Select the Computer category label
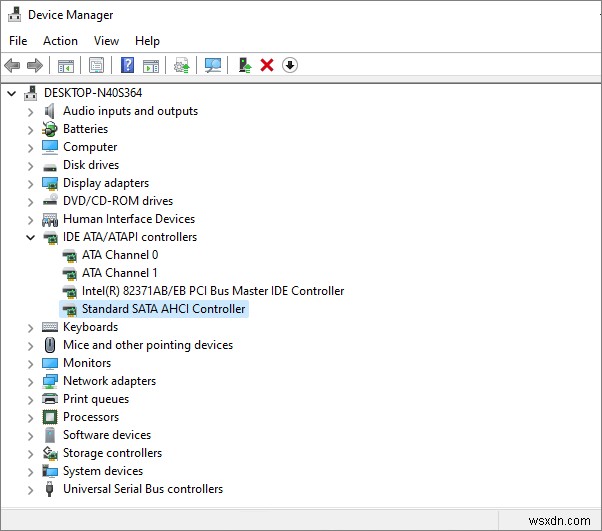This screenshot has width=602, height=531. (x=90, y=147)
